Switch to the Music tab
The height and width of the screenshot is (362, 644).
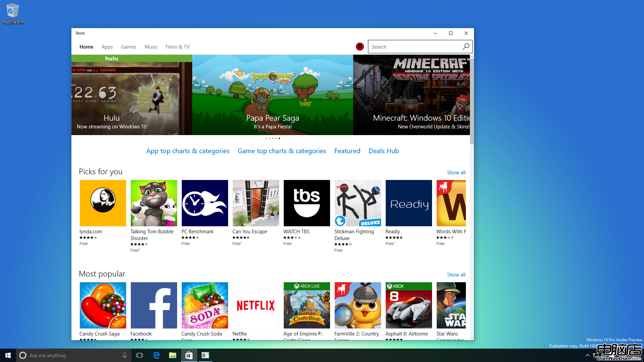point(151,47)
